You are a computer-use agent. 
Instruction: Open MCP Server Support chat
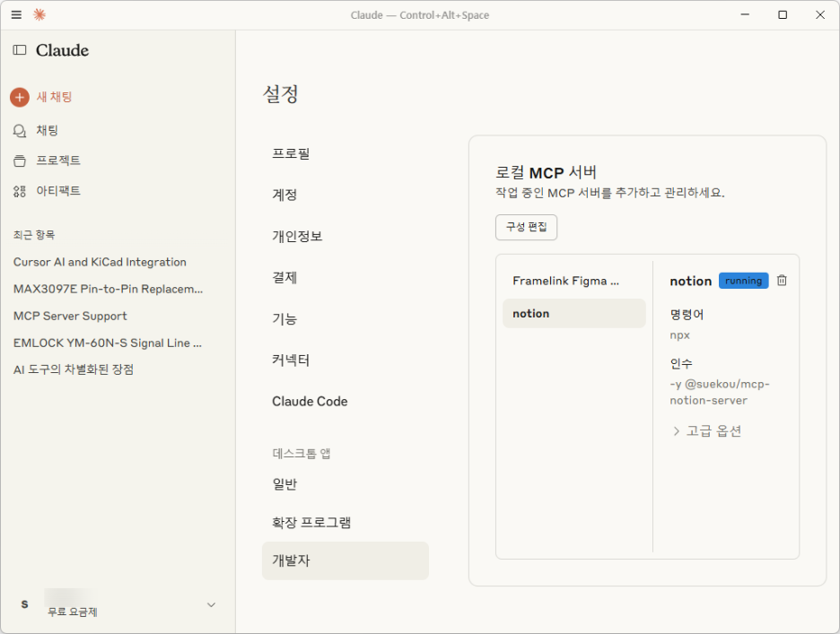tap(70, 316)
